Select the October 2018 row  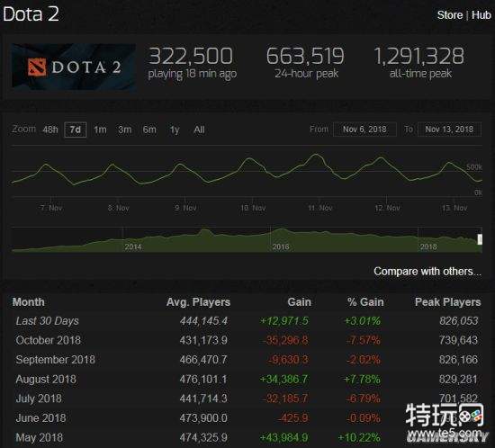(x=247, y=340)
